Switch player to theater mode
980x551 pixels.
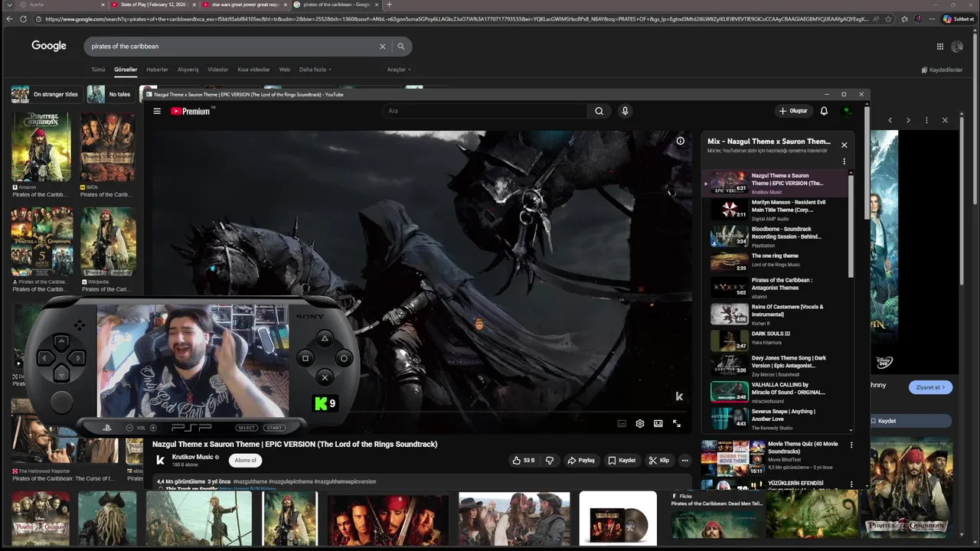pyautogui.click(x=658, y=423)
